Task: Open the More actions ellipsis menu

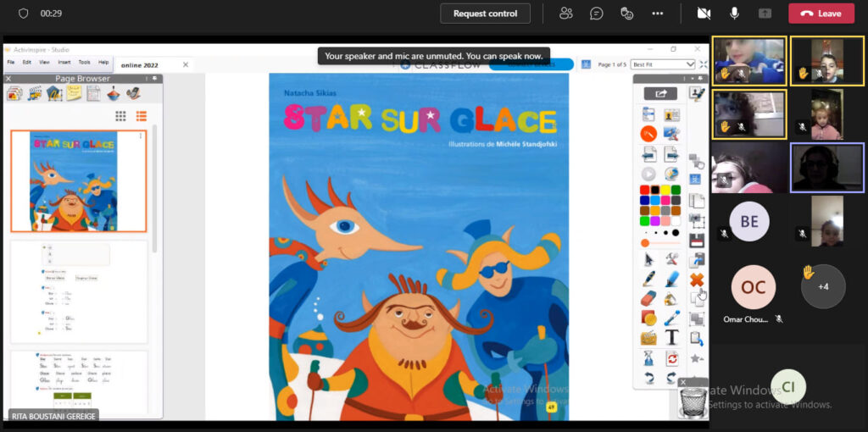Action: point(657,14)
